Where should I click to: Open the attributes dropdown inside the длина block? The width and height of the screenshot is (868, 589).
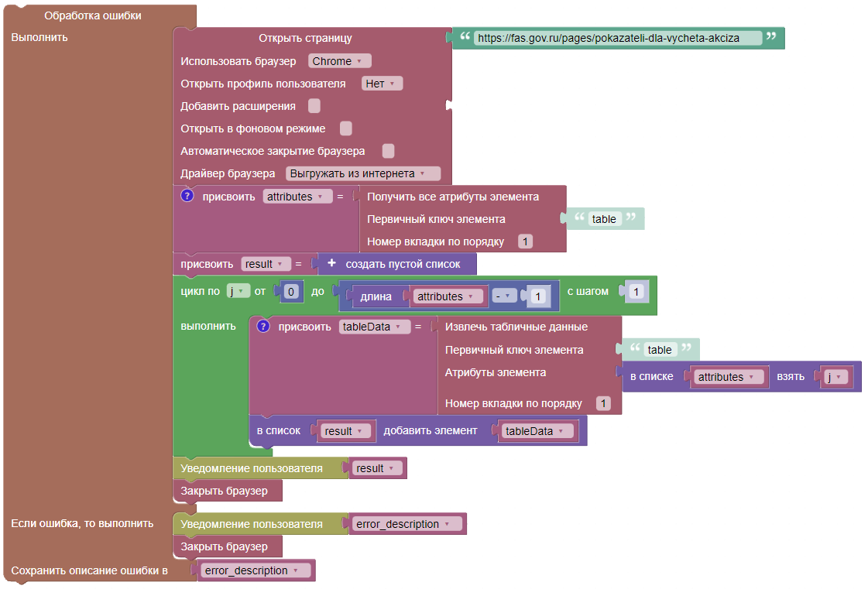448,296
